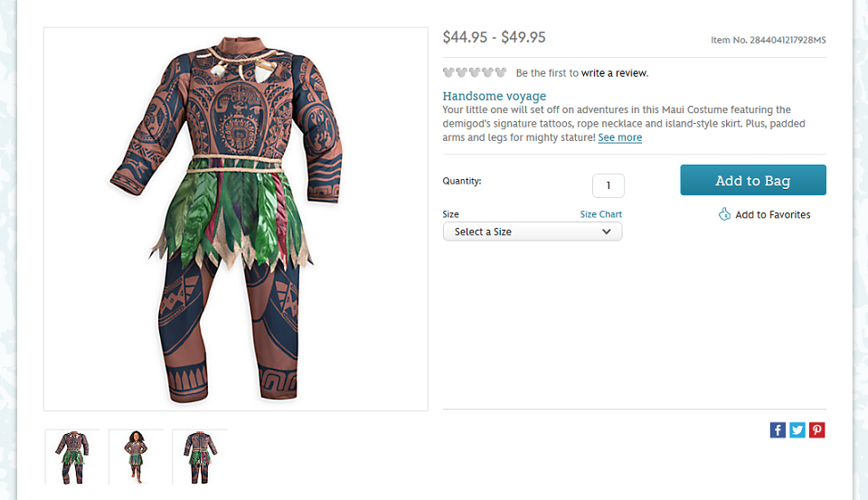Open the Select a Size dropdown

click(x=533, y=231)
